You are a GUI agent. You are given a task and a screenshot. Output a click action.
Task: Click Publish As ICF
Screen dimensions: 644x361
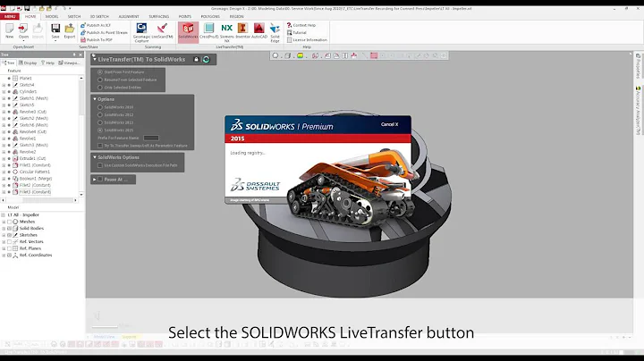[96, 25]
